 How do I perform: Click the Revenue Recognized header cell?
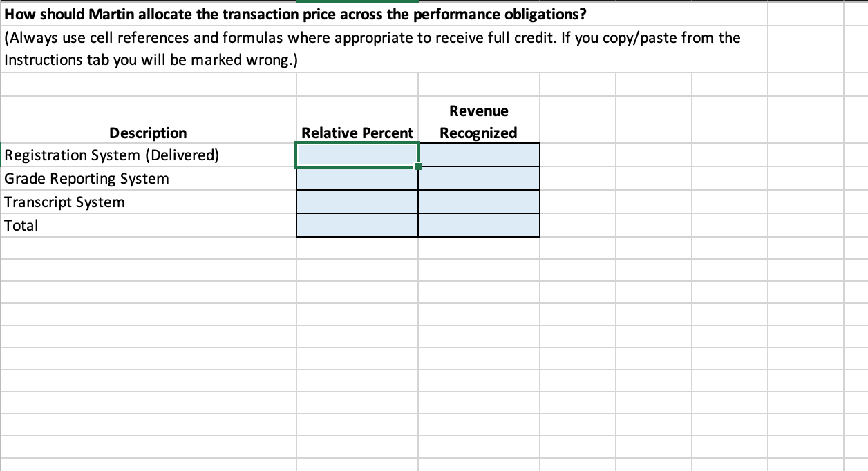[479, 121]
